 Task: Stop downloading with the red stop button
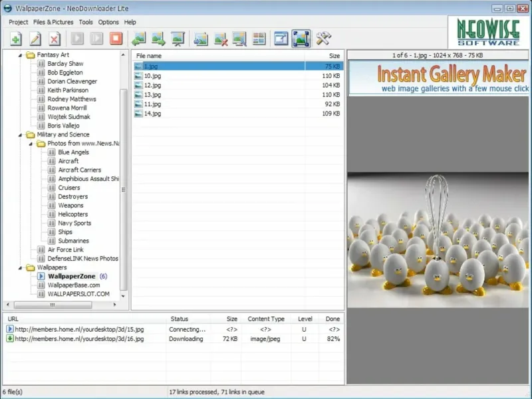point(116,39)
